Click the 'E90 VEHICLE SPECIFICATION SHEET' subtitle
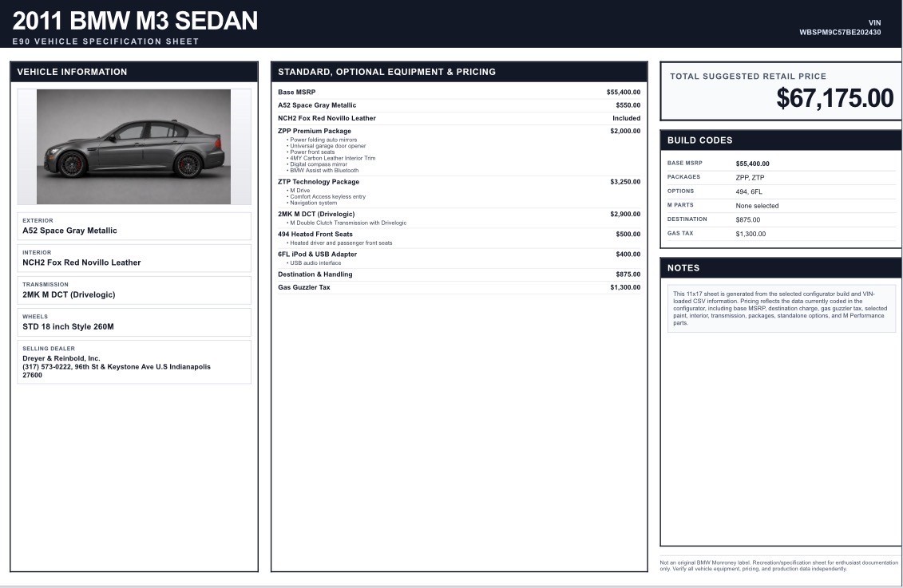The width and height of the screenshot is (903, 588). point(105,41)
